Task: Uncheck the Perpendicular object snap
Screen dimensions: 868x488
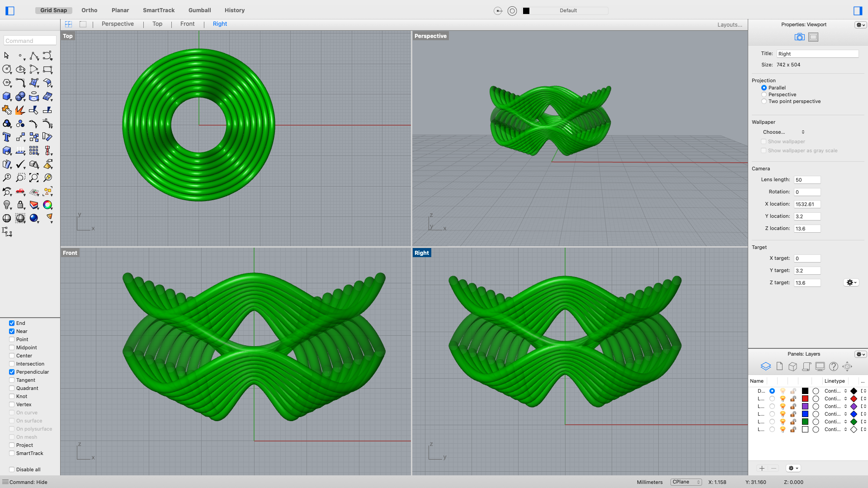Action: tap(12, 372)
